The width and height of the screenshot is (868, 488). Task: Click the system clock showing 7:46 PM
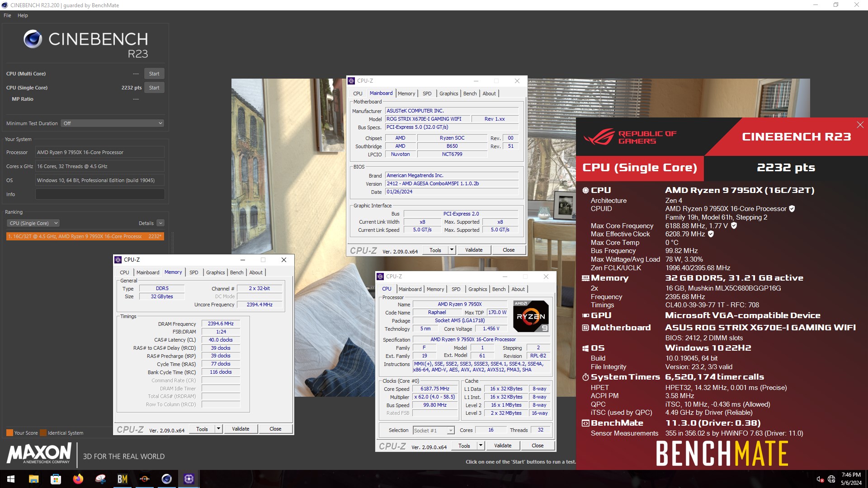click(851, 475)
